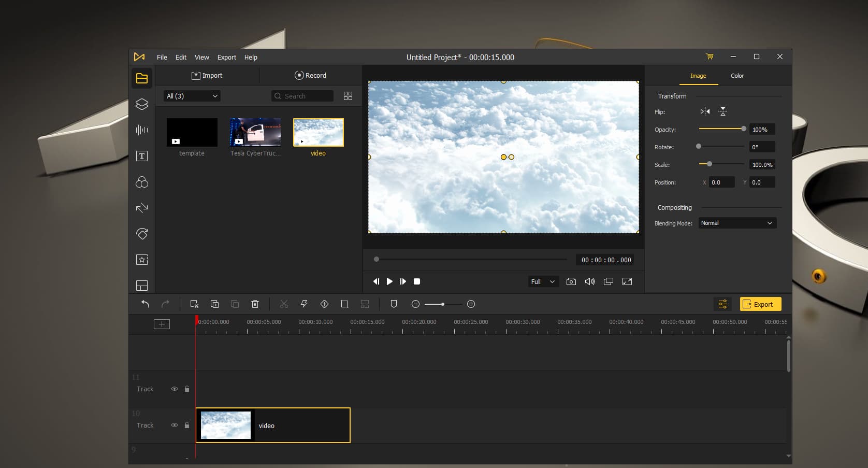Open the preview zoom level Full dropdown
868x468 pixels.
542,281
